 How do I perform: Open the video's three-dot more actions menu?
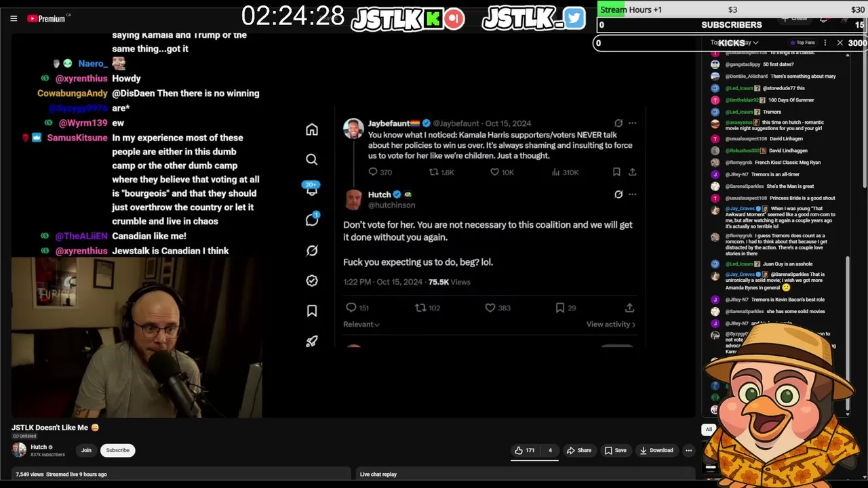tap(688, 450)
